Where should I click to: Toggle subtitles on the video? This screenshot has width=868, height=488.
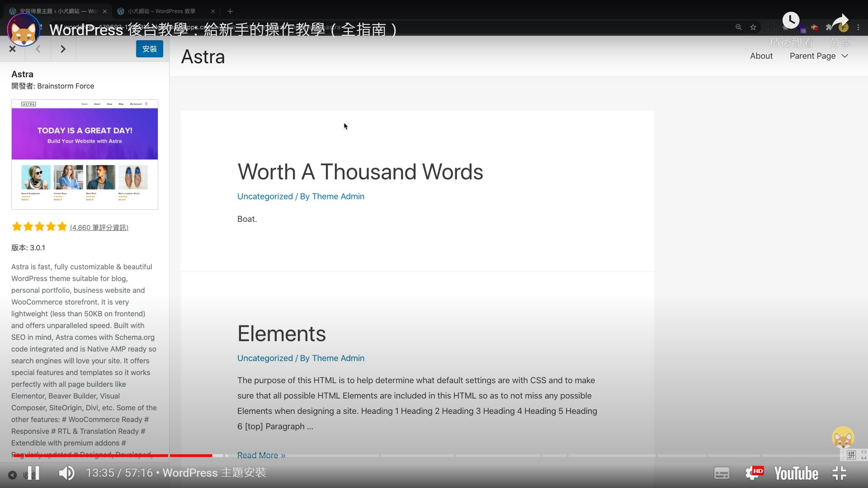(x=722, y=473)
